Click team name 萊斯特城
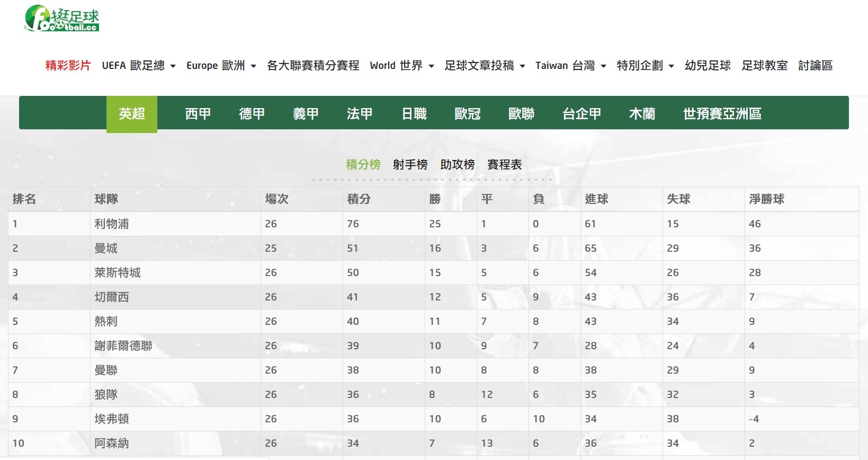 pyautogui.click(x=118, y=273)
